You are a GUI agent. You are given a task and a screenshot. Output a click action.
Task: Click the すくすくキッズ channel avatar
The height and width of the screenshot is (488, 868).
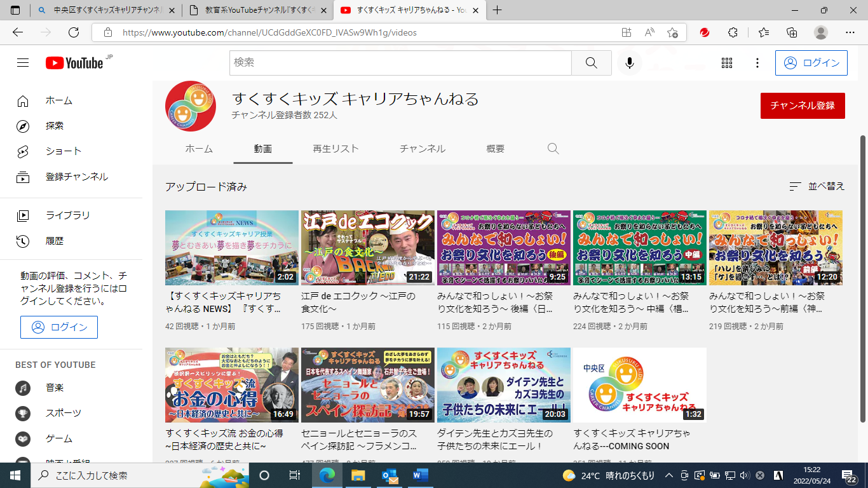point(191,107)
